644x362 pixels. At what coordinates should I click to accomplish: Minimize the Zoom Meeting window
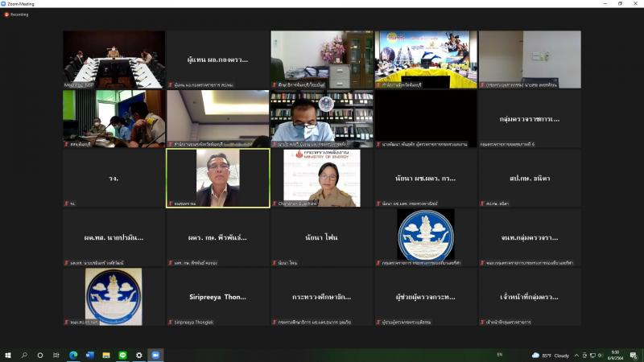605,4
